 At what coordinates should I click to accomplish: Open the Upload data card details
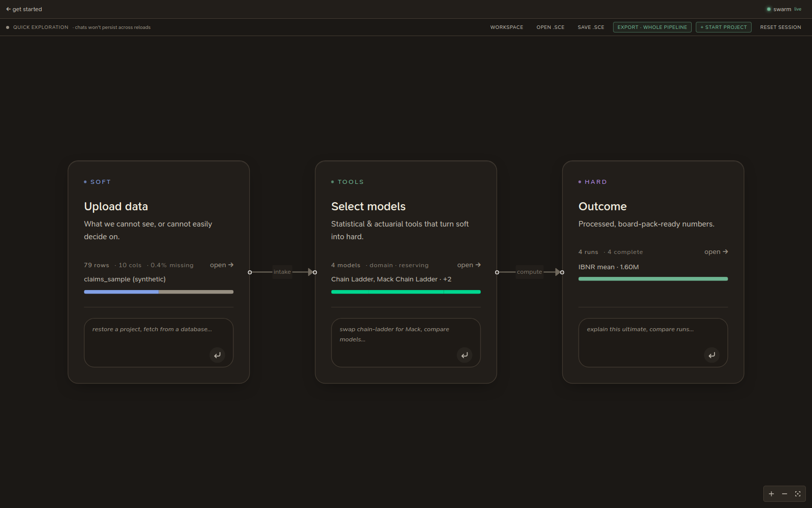[x=222, y=265]
